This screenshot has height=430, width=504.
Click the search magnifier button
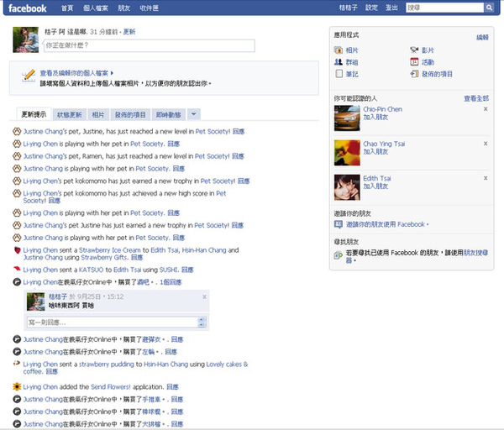click(489, 8)
